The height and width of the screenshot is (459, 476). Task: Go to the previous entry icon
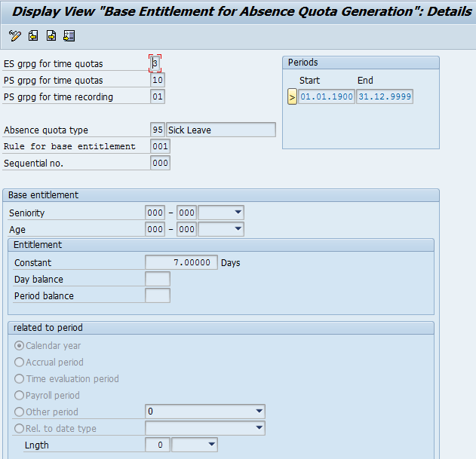(33, 36)
